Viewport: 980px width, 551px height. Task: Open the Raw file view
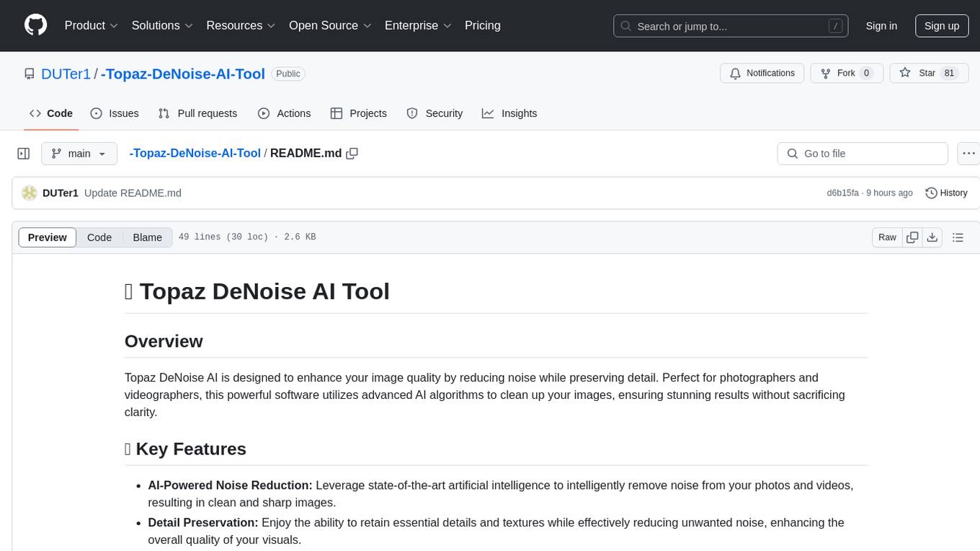pos(887,237)
